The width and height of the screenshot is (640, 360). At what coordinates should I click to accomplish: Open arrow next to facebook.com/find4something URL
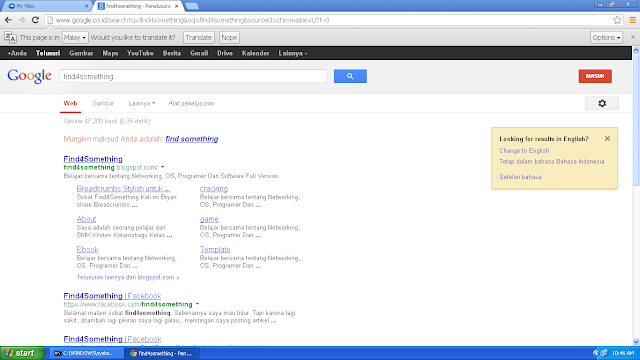197,304
